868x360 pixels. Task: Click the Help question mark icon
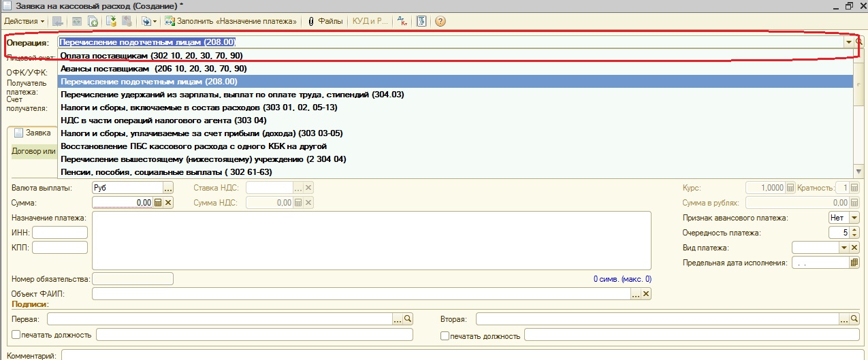[x=440, y=21]
